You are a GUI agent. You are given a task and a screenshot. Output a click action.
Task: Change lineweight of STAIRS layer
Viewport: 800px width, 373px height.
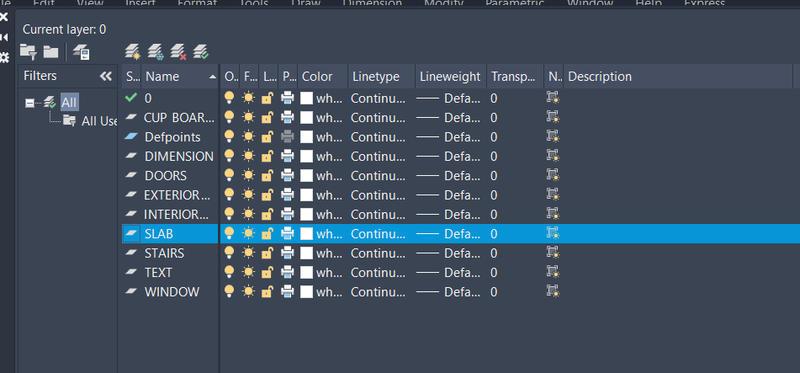(x=449, y=253)
